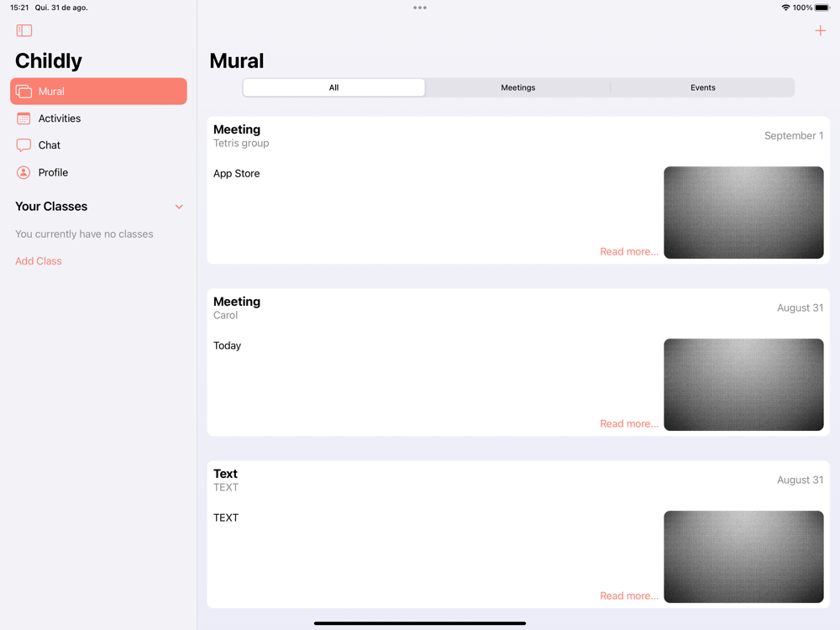The height and width of the screenshot is (630, 840).
Task: Click the Tetris group subtitle
Action: [241, 144]
